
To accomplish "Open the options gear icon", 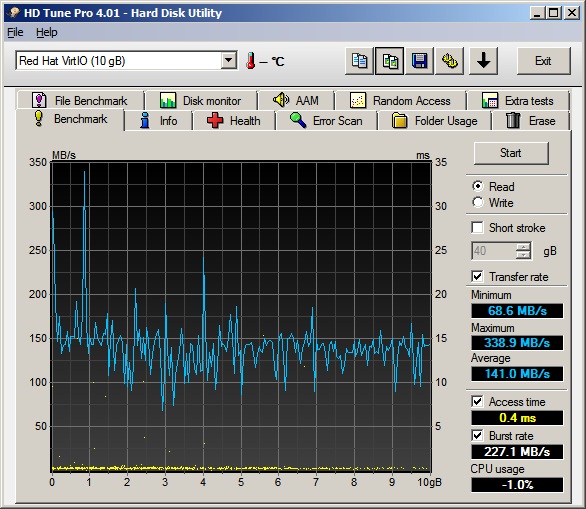I will pos(450,61).
